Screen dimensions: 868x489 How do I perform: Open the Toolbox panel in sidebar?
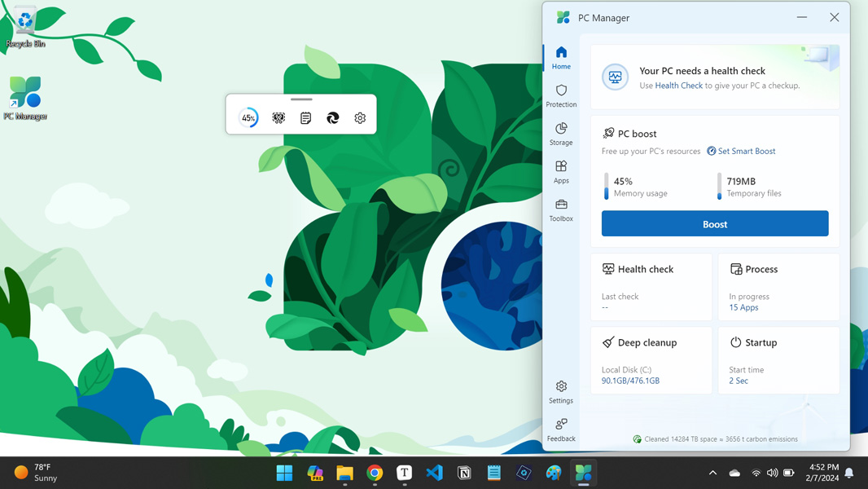(x=561, y=210)
